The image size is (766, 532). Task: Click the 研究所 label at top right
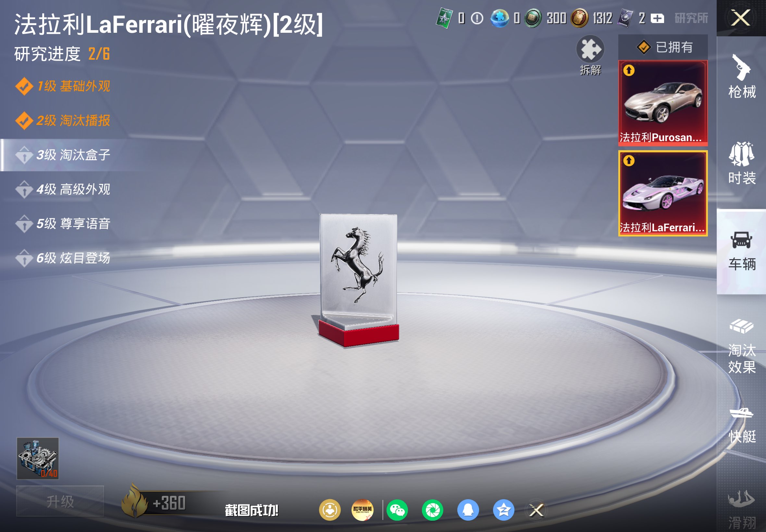(691, 18)
